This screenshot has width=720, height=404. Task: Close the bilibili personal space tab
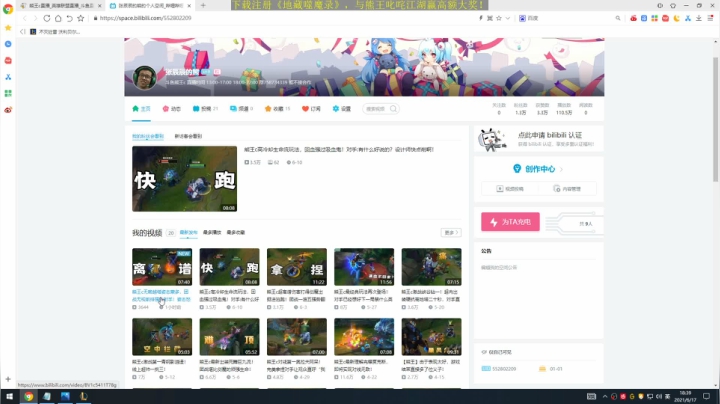click(189, 6)
